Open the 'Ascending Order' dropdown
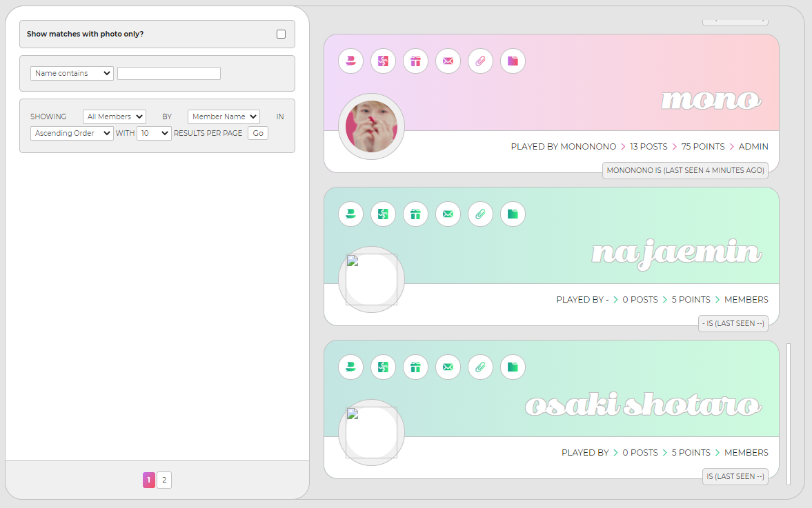 [x=72, y=134]
